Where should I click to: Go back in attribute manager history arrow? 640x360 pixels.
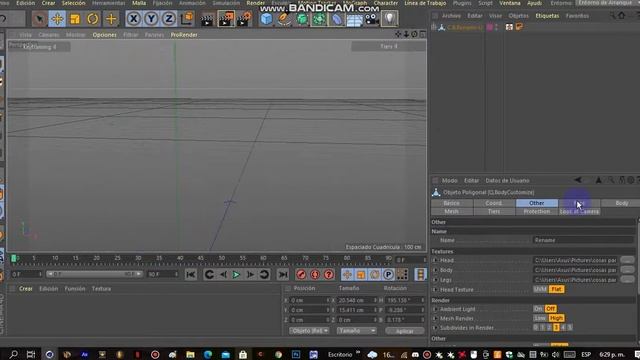[x=578, y=180]
